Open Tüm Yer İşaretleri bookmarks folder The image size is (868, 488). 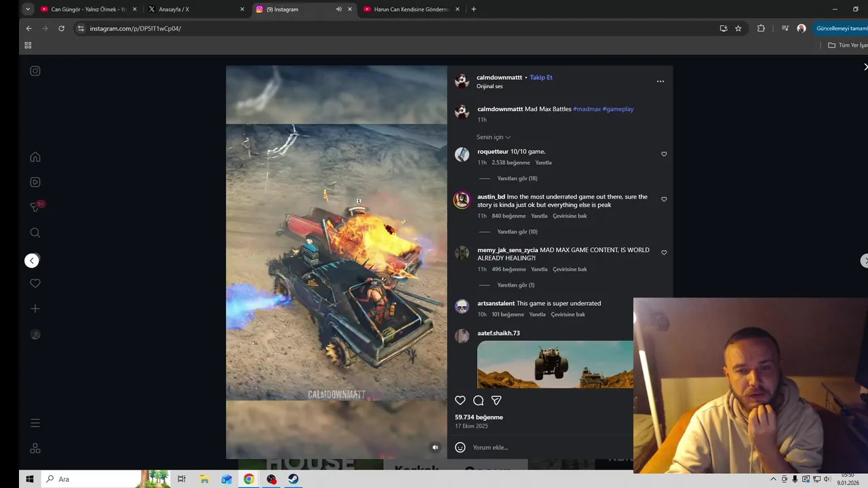click(x=848, y=45)
